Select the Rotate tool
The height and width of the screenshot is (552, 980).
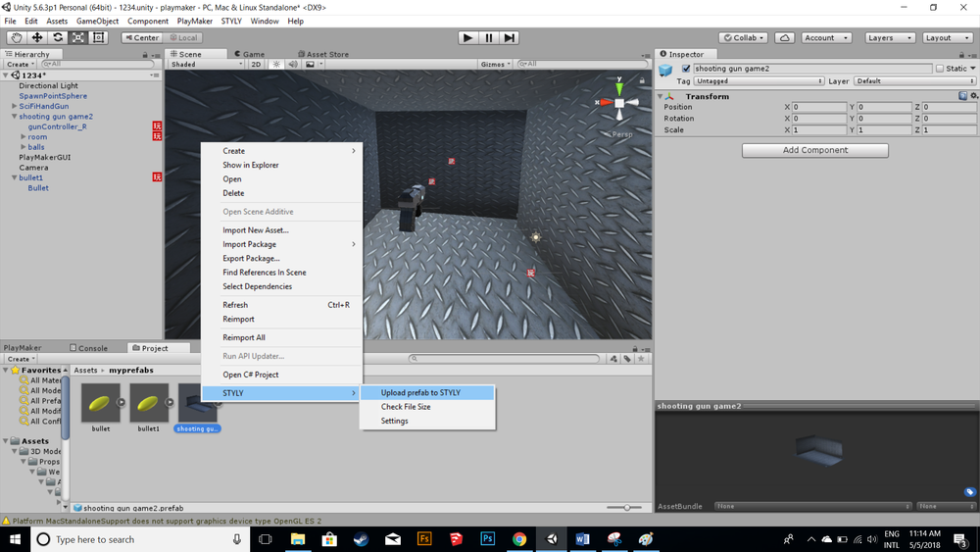click(58, 37)
